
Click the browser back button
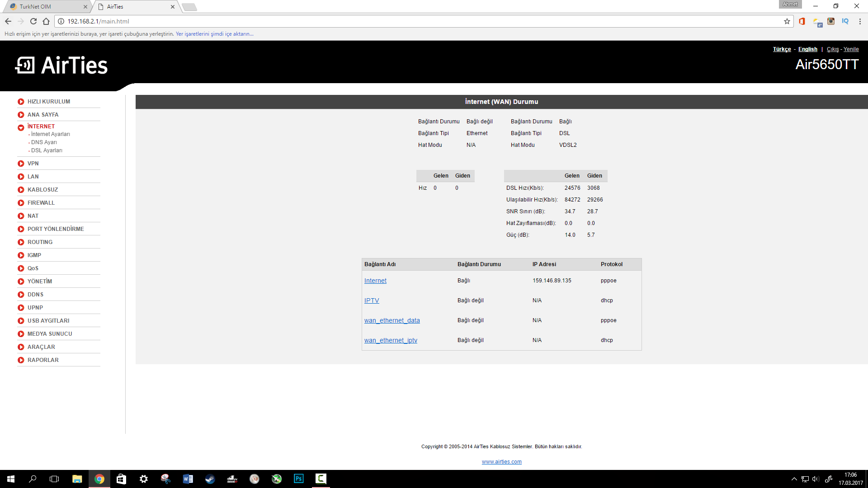[8, 21]
